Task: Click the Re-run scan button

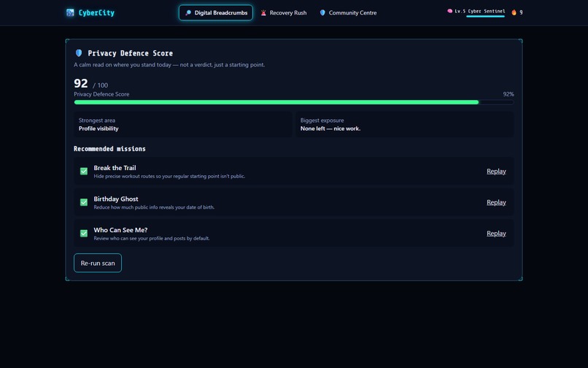Action: pyautogui.click(x=98, y=264)
